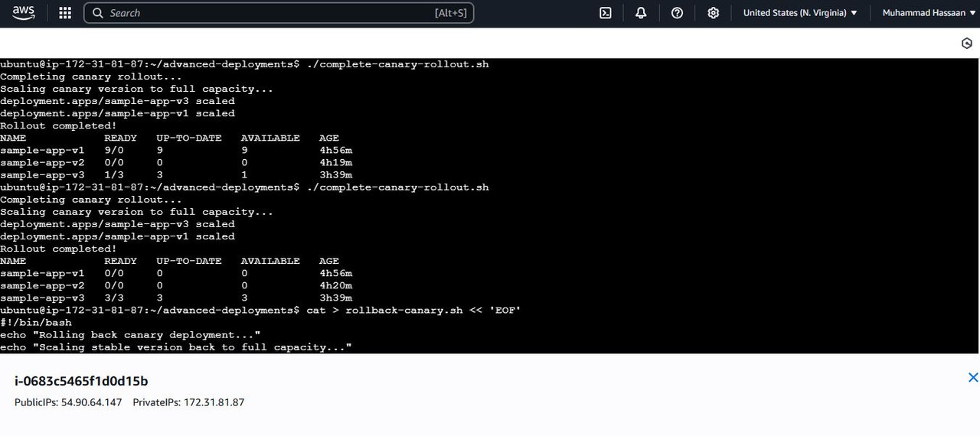The image size is (980, 436).
Task: Click the sample-app-v2 row aged 4h19m
Action: point(176,162)
